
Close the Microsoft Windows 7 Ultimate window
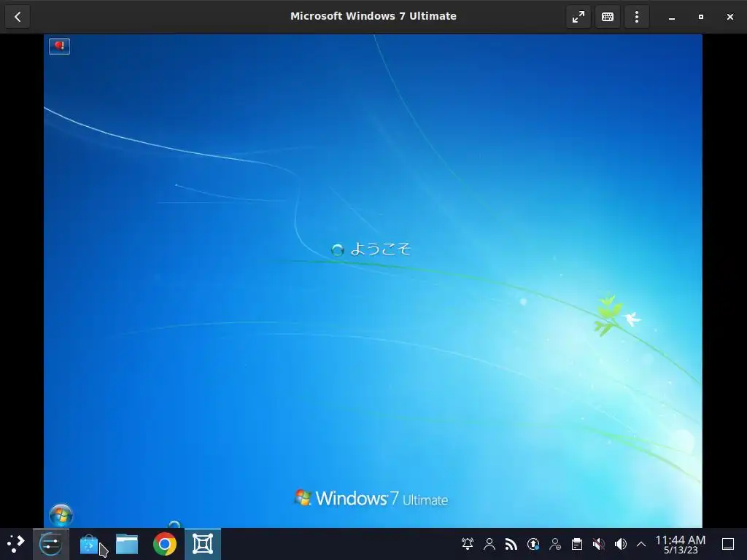tap(729, 17)
